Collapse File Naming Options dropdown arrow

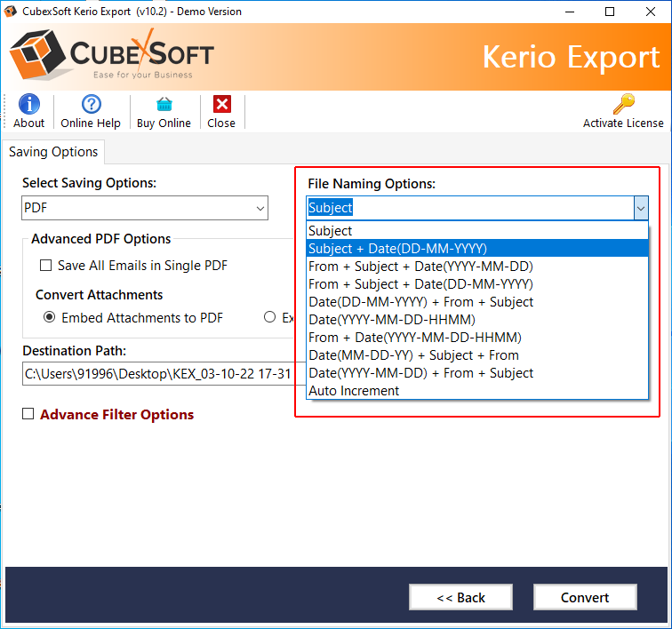click(641, 208)
